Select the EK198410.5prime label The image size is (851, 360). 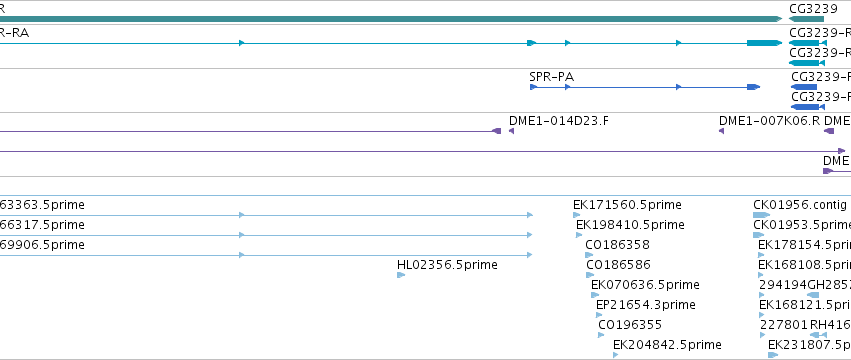coord(630,225)
